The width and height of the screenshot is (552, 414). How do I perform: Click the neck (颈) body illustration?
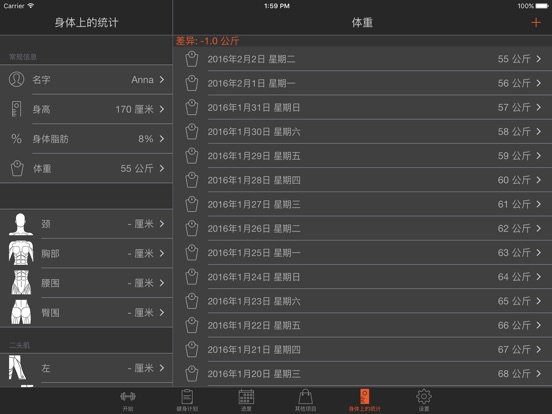[21, 224]
